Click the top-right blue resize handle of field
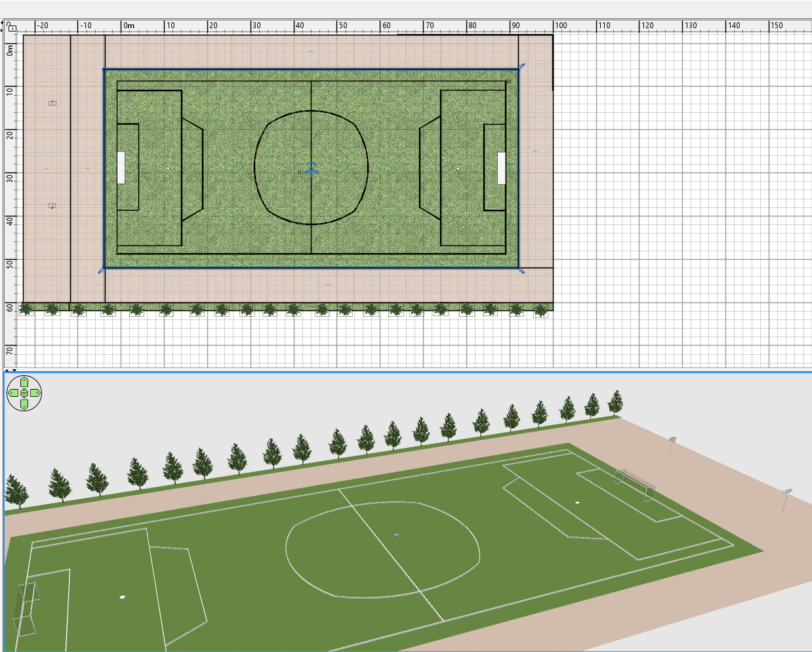This screenshot has width=812, height=652. click(x=521, y=66)
